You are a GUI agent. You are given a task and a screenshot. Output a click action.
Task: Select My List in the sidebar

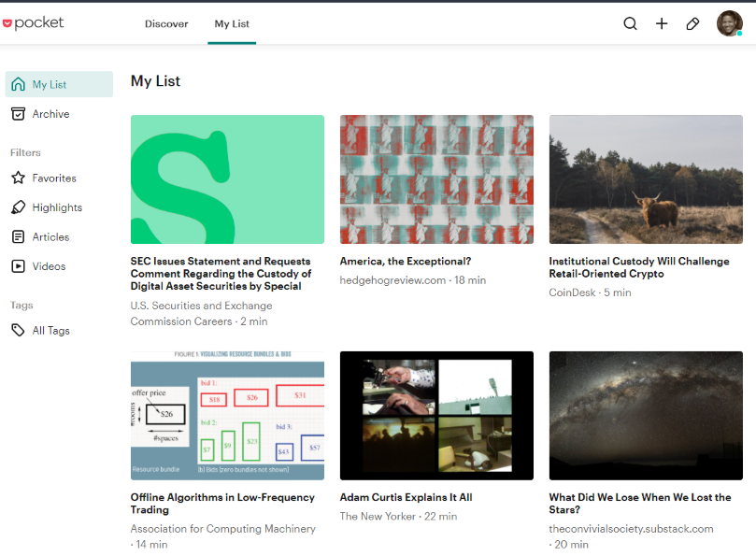point(50,84)
